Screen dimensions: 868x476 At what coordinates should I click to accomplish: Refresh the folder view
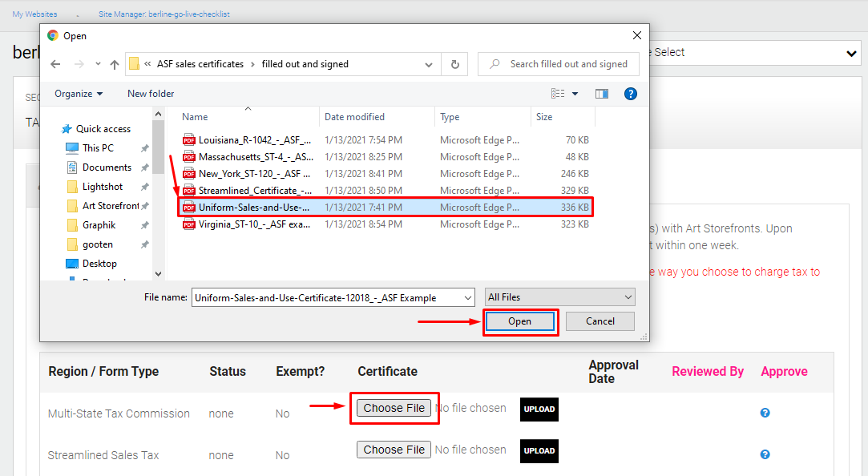[455, 64]
